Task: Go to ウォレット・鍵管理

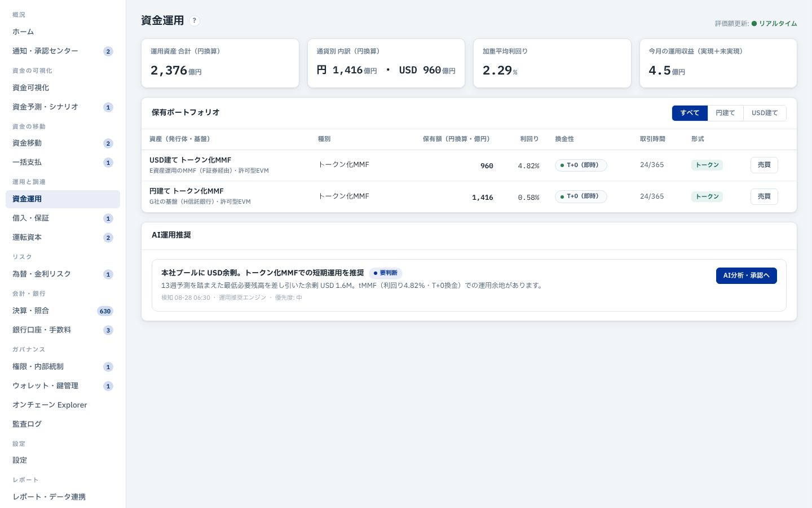Action: (x=63, y=386)
